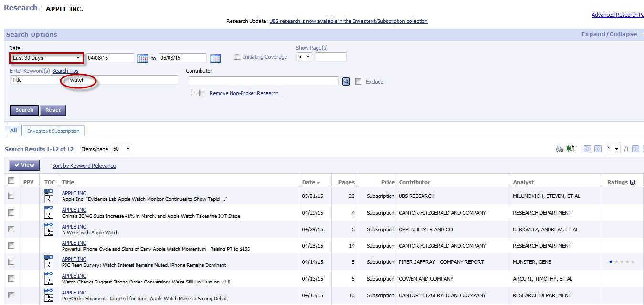Change Items/page dropdown from 50
644x305 pixels.
tap(121, 149)
